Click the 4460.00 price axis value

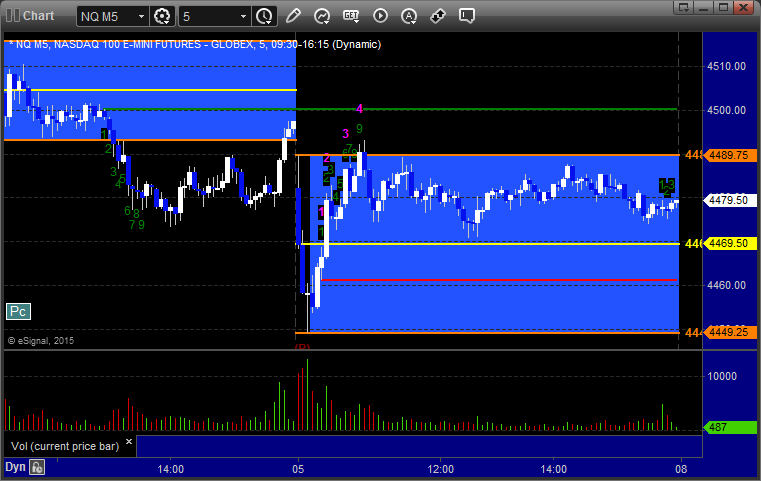[727, 285]
